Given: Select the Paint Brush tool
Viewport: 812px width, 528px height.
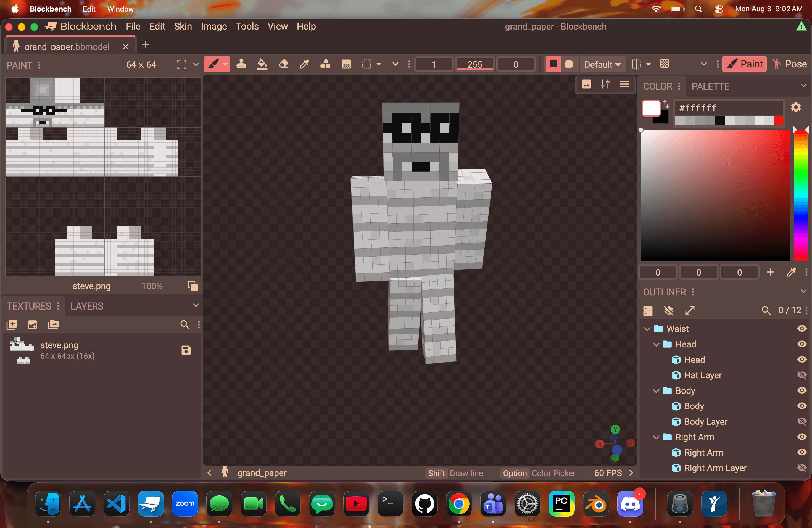Looking at the screenshot, I should [213, 64].
